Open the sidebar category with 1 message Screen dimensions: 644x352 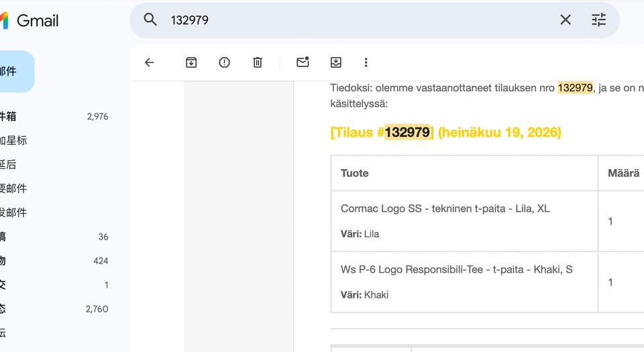click(54, 285)
